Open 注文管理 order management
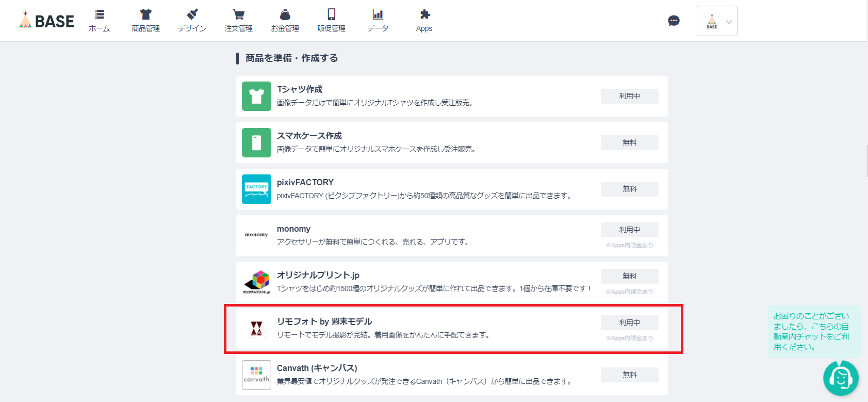The width and height of the screenshot is (868, 402). pyautogui.click(x=239, y=21)
